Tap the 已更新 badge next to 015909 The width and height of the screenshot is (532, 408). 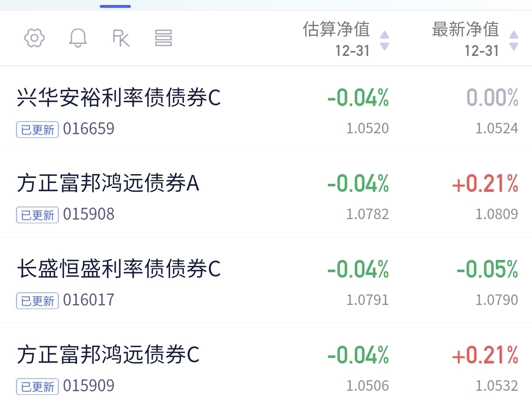point(37,387)
